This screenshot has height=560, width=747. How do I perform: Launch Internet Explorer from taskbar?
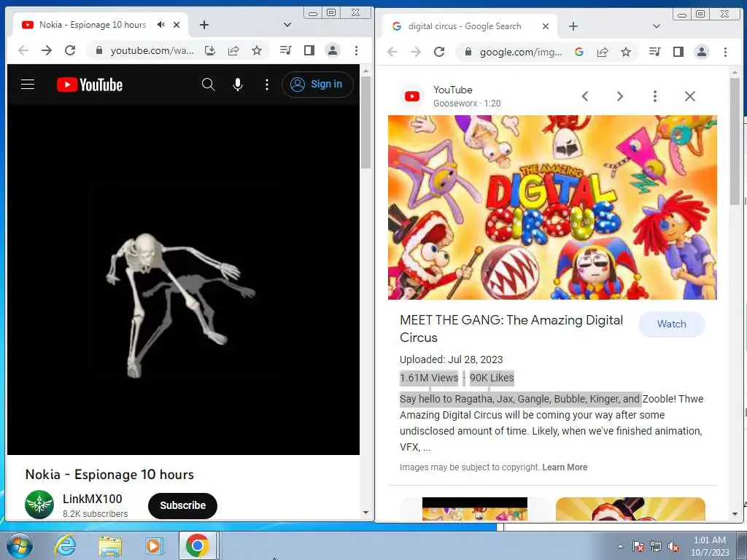[x=65, y=545]
